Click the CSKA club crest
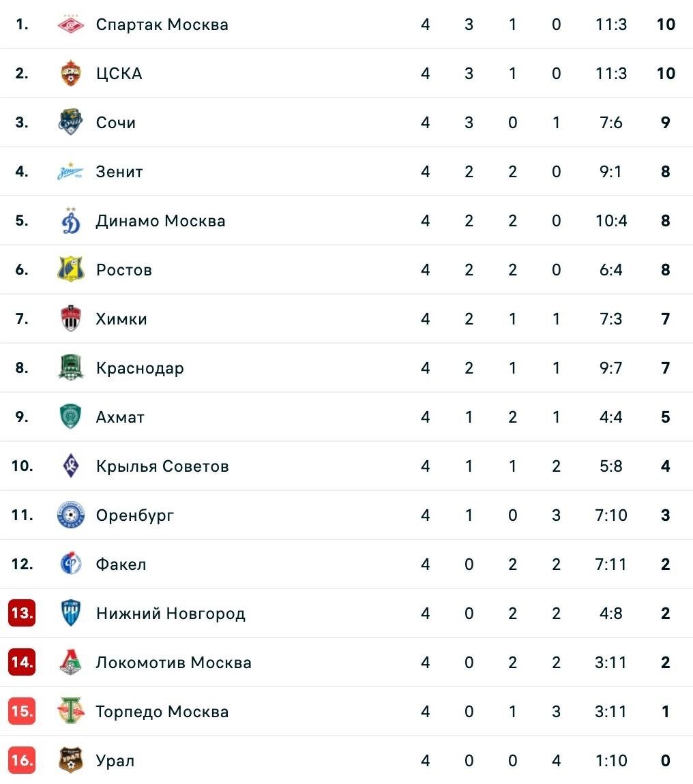The height and width of the screenshot is (784, 693). [x=70, y=73]
